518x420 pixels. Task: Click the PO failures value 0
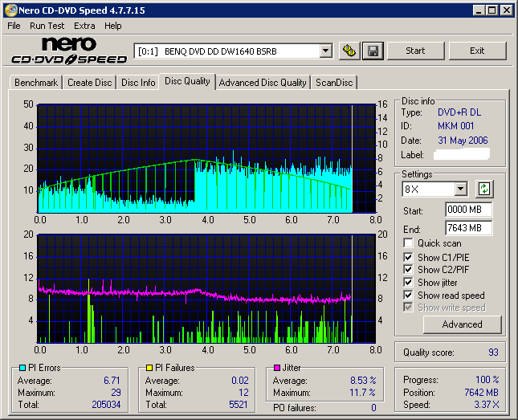coord(373,408)
